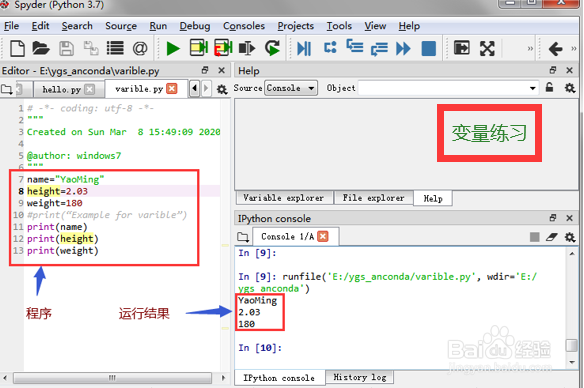
Task: Create a new file with toolbar icon
Action: 17,48
